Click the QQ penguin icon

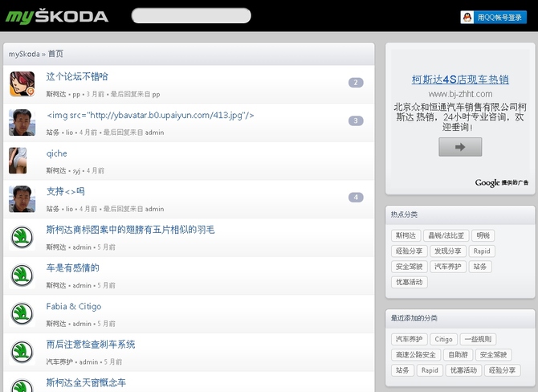click(467, 17)
